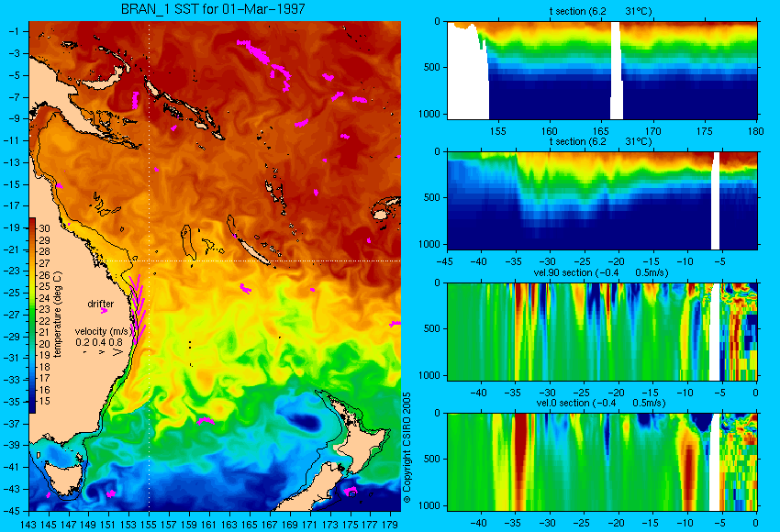
Task: Click the '-37' latitude label on the map axis
Action: [x=14, y=424]
